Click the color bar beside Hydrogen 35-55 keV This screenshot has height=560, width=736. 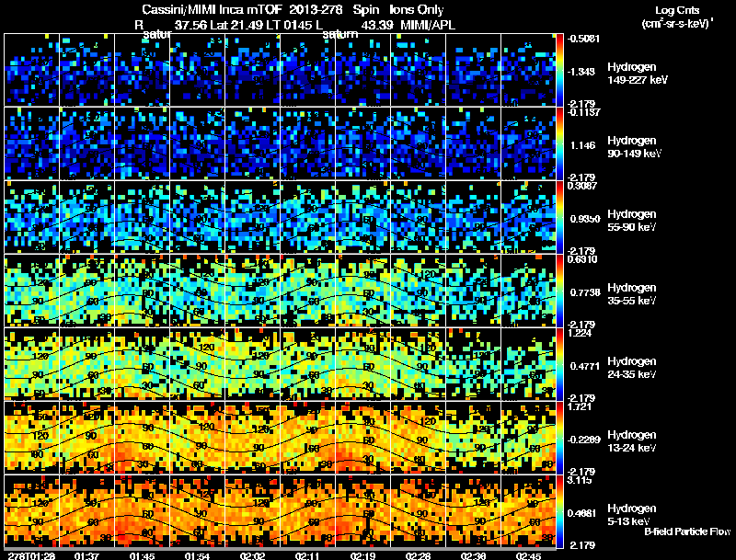559,291
